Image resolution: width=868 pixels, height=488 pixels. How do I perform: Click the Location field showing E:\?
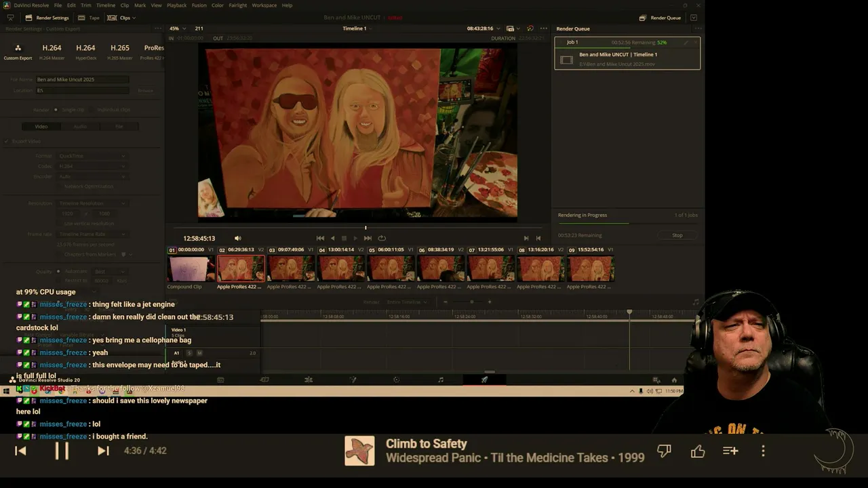81,90
